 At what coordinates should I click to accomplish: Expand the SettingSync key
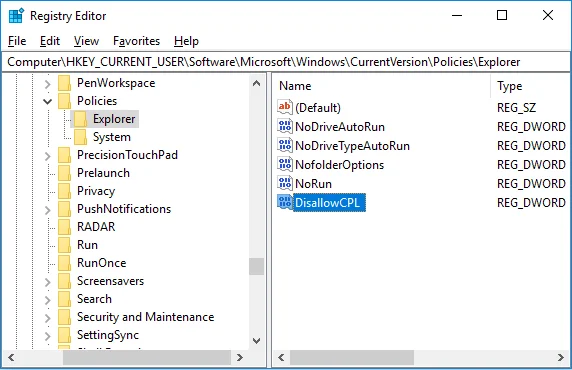tap(47, 336)
